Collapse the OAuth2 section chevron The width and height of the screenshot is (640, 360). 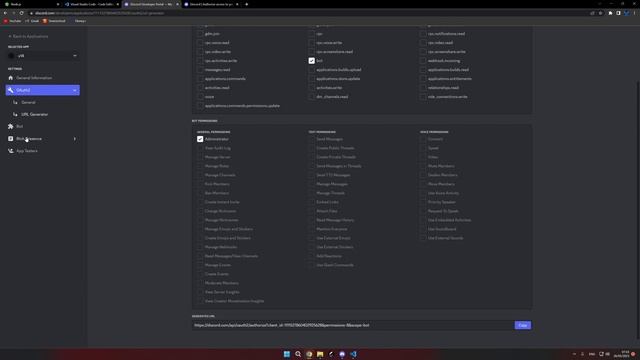tap(75, 90)
